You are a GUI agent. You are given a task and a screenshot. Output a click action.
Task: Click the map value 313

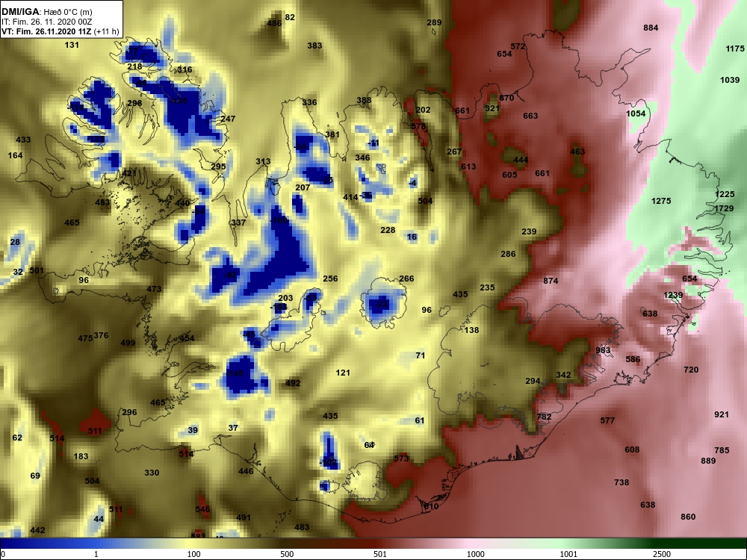pos(263,161)
